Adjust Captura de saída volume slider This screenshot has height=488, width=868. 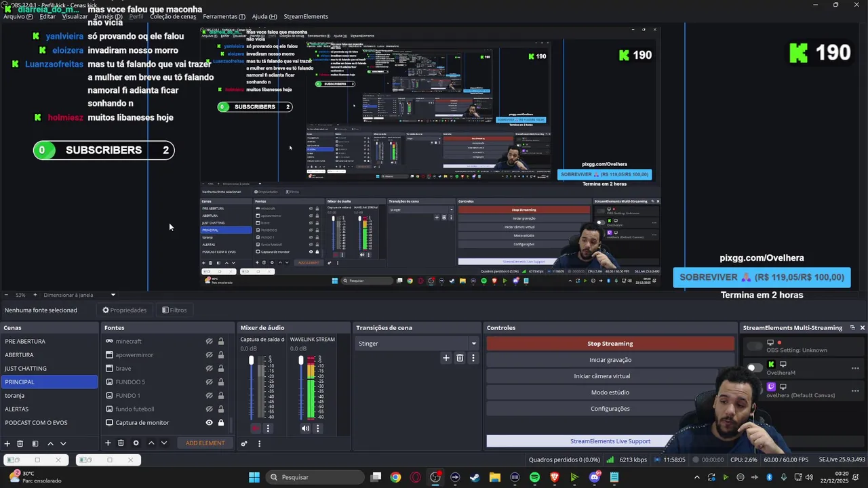(x=251, y=361)
